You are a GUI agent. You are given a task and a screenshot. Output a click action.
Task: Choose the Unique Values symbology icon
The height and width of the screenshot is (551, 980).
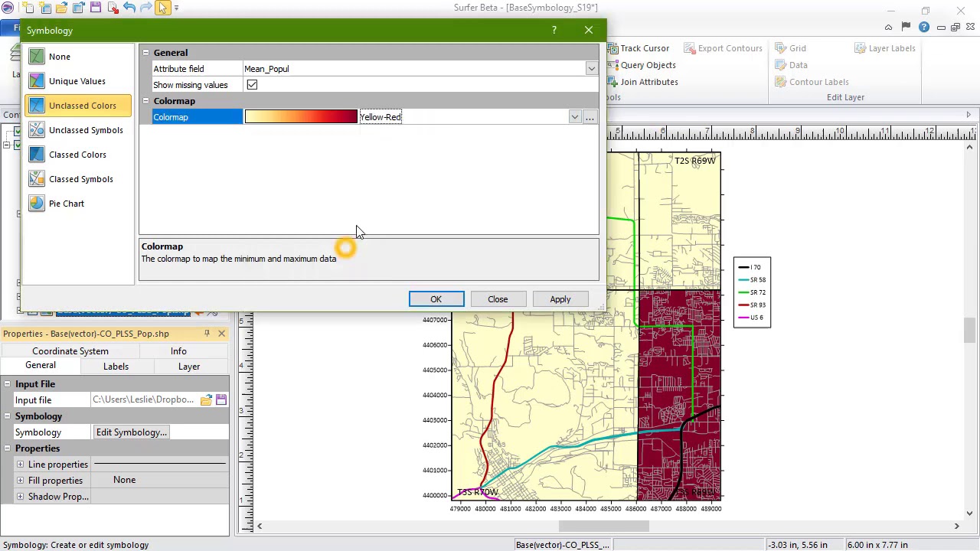click(x=37, y=81)
